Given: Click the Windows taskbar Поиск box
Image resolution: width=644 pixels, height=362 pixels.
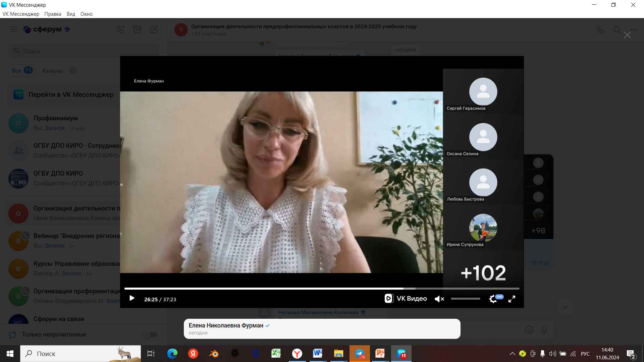Looking at the screenshot, I should (80, 354).
